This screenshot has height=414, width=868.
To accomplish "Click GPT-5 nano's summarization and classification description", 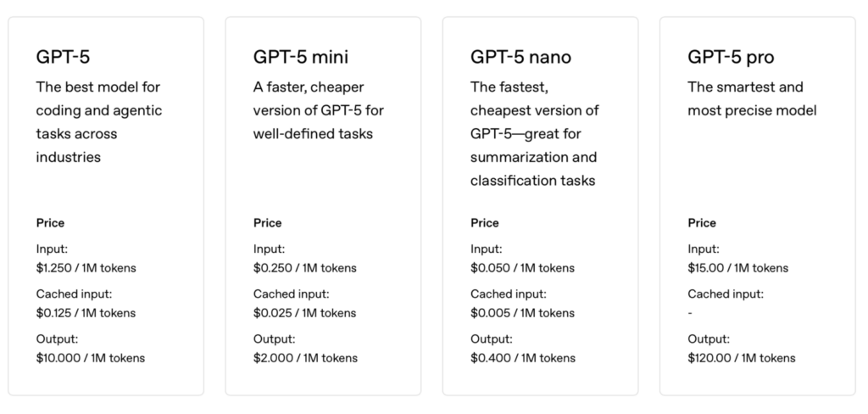I will tap(535, 133).
